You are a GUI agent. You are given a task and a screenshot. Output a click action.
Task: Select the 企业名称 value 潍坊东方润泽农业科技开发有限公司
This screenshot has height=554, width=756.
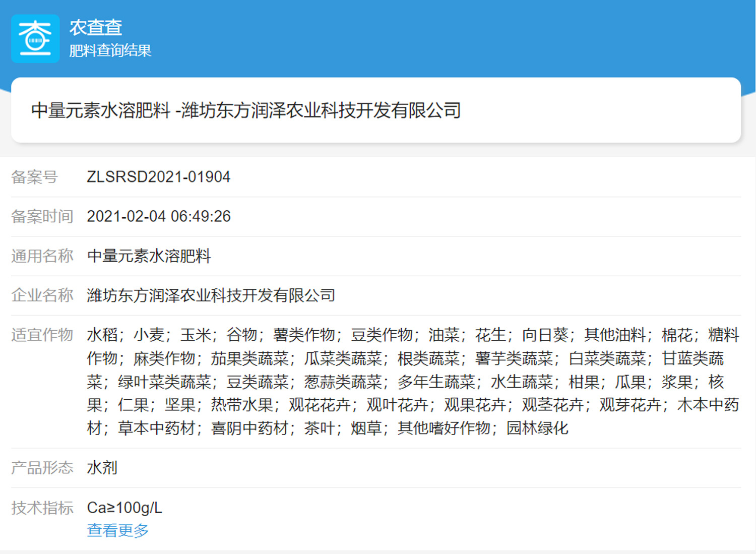tap(211, 295)
